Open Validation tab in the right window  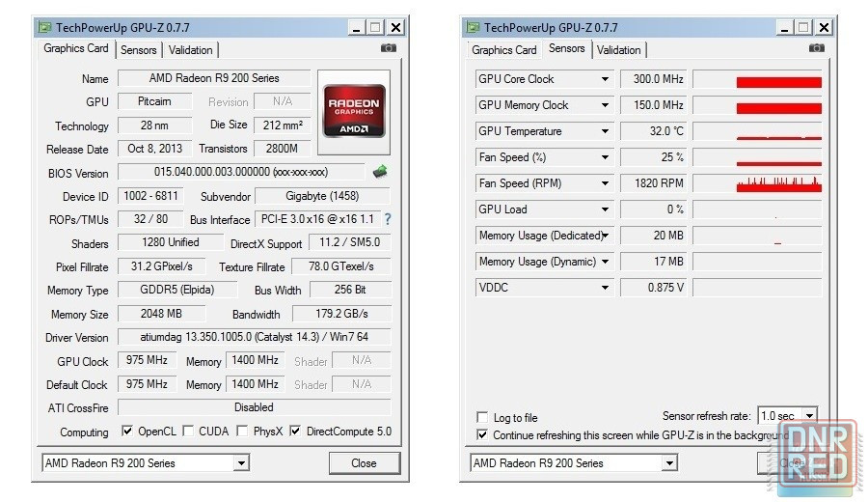pos(618,50)
